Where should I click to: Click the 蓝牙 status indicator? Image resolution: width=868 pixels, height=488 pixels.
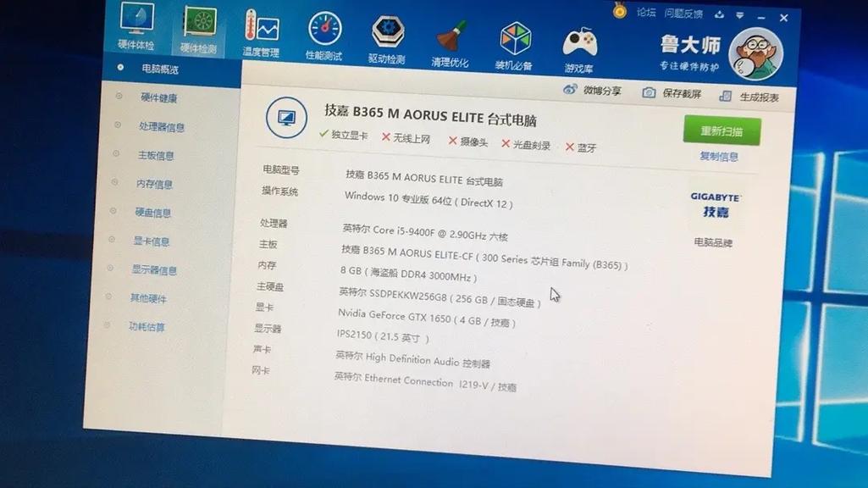(581, 147)
